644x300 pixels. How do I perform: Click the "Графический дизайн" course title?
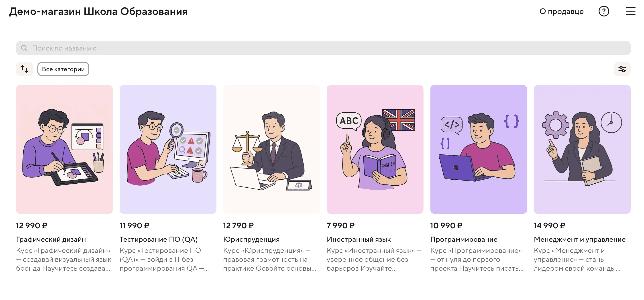click(51, 239)
